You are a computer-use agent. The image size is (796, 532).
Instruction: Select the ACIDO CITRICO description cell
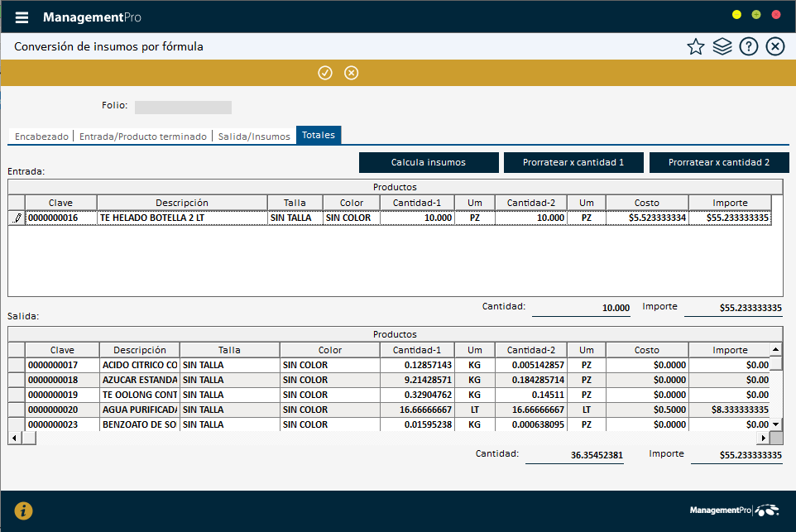pyautogui.click(x=140, y=365)
